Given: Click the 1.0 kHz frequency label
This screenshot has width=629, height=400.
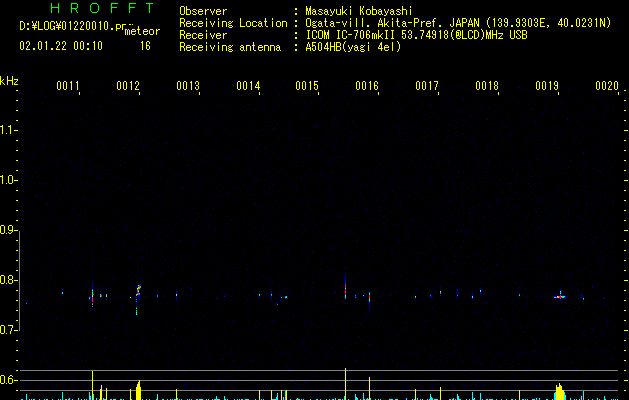Looking at the screenshot, I should pyautogui.click(x=8, y=180).
